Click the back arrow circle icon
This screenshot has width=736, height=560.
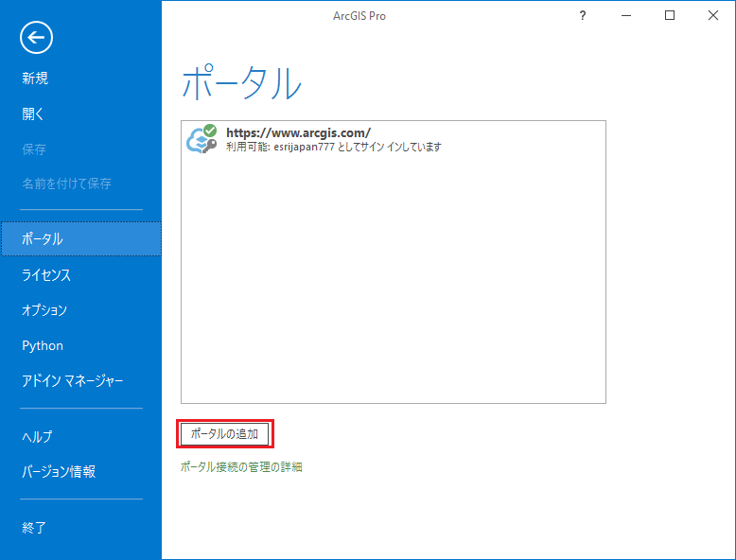tap(36, 37)
